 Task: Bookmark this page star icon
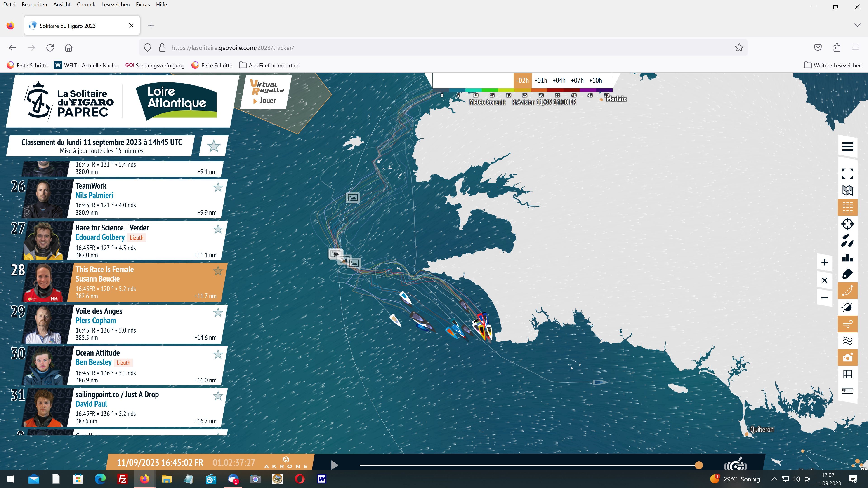pyautogui.click(x=739, y=47)
